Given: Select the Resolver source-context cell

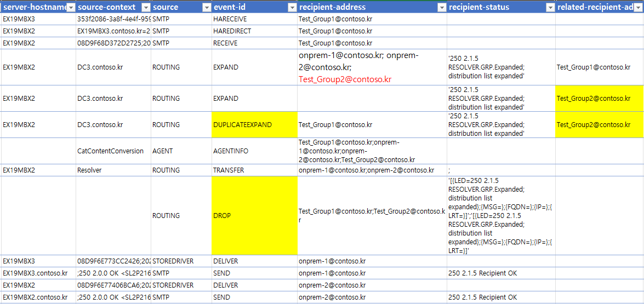Looking at the screenshot, I should [113, 170].
